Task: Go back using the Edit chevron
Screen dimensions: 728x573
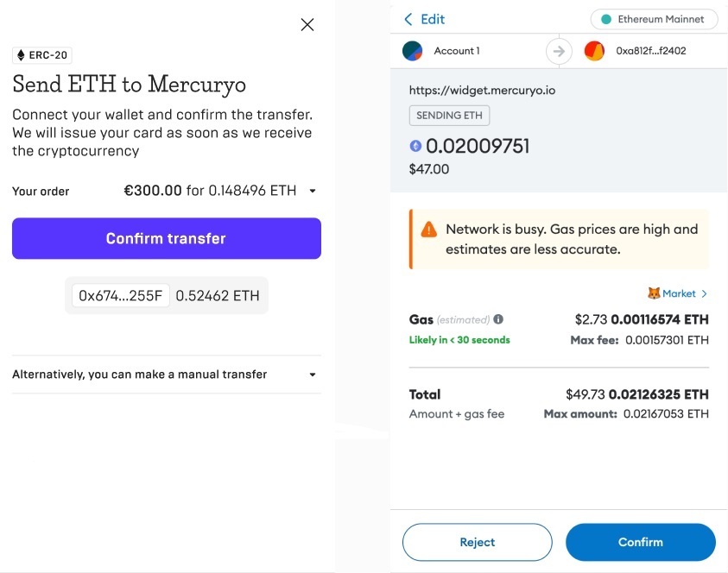Action: (408, 19)
